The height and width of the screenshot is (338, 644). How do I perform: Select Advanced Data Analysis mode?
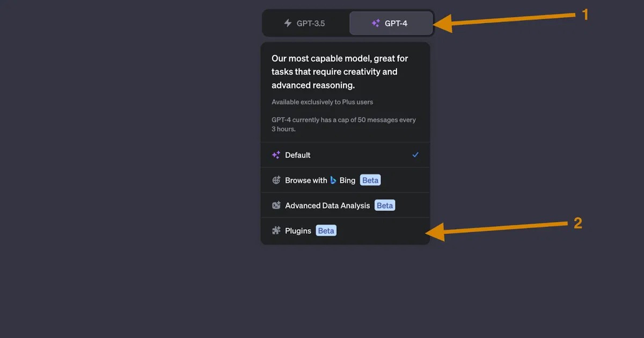345,205
